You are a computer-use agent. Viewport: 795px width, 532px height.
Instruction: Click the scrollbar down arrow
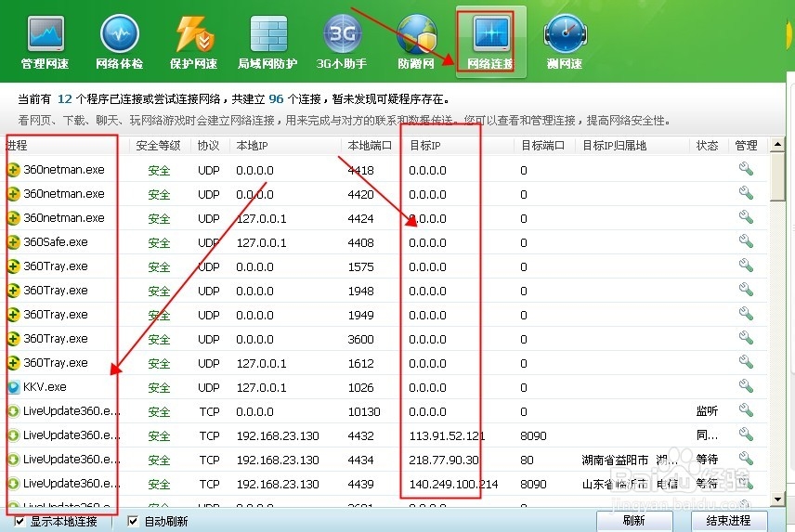tap(777, 499)
